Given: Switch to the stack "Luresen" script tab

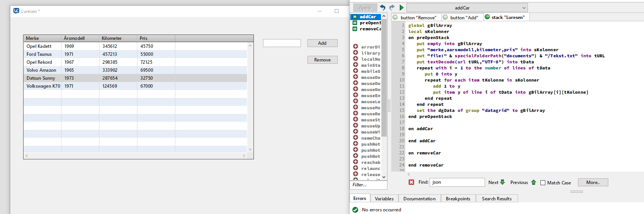Looking at the screenshot, I should pyautogui.click(x=506, y=17).
